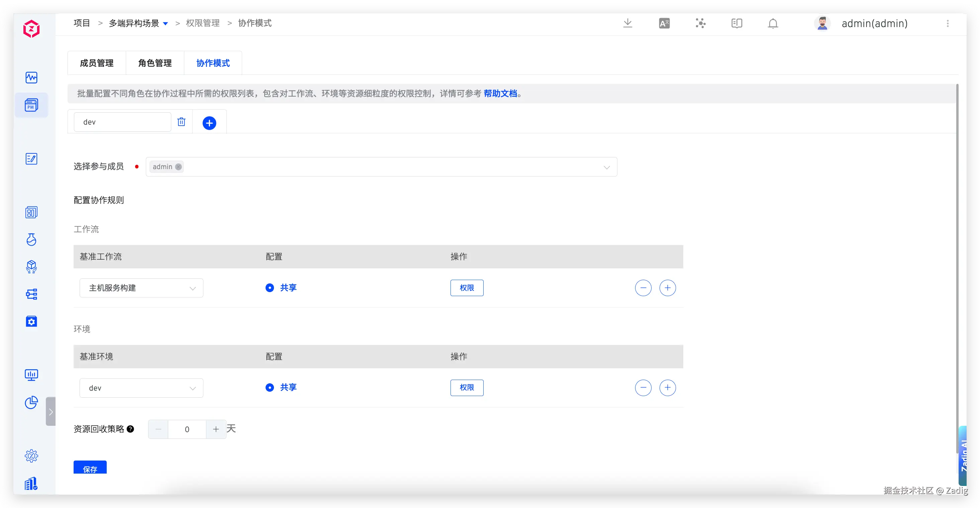The image size is (980, 508).
Task: Click the download icon in top bar
Action: point(628,23)
